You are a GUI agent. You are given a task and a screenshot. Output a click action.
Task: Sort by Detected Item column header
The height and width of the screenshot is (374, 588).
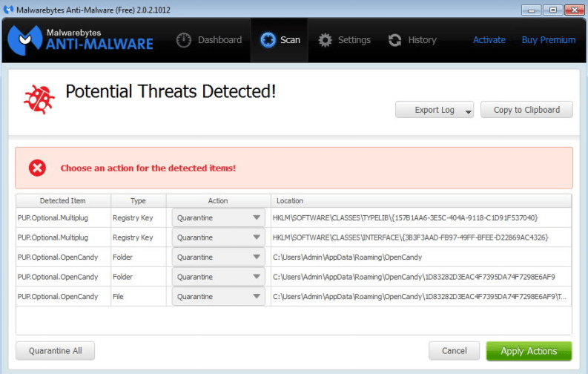pyautogui.click(x=63, y=200)
